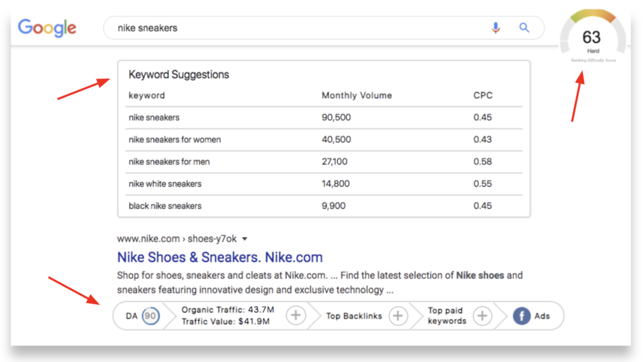
Task: Expand Organic Traffic details plus icon
Action: click(296, 315)
